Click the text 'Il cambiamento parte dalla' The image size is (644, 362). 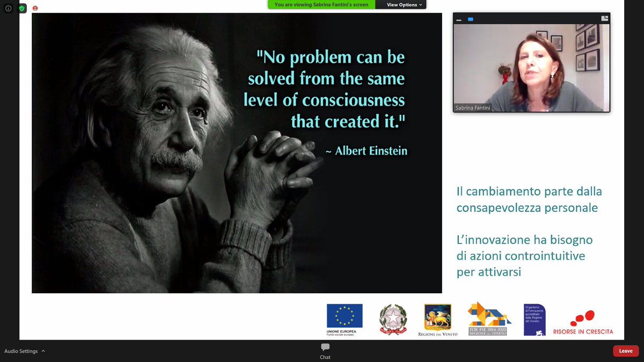click(x=529, y=191)
